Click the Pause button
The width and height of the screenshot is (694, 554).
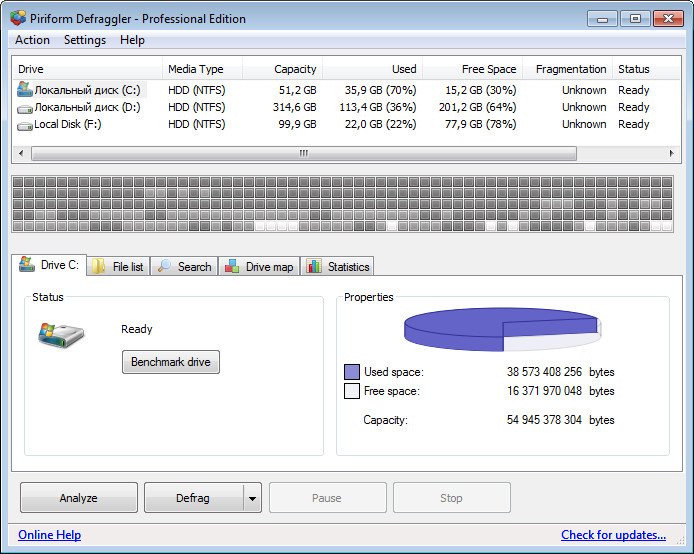point(328,498)
